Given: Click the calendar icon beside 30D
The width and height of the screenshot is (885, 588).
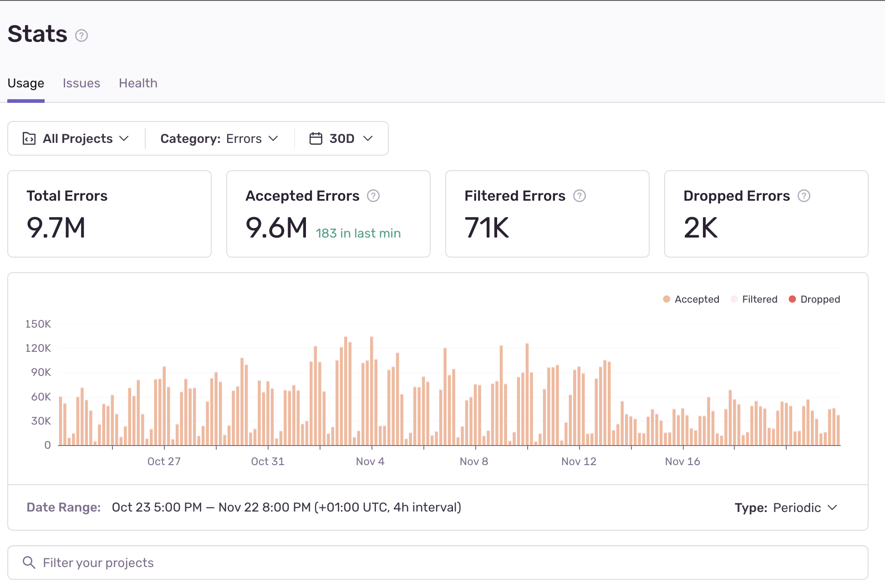Looking at the screenshot, I should click(x=316, y=138).
